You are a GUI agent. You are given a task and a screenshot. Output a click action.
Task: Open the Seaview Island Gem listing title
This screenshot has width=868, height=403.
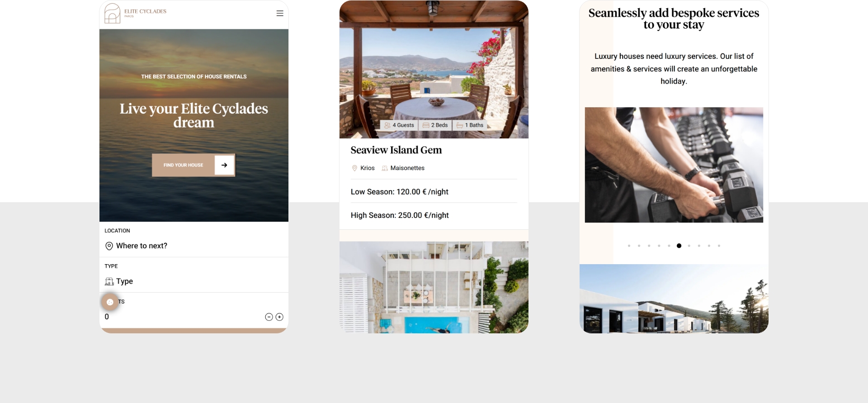pos(396,150)
